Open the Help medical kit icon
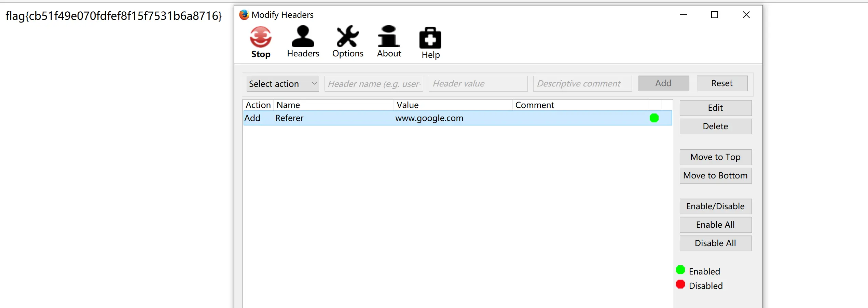The width and height of the screenshot is (868, 308). click(430, 38)
